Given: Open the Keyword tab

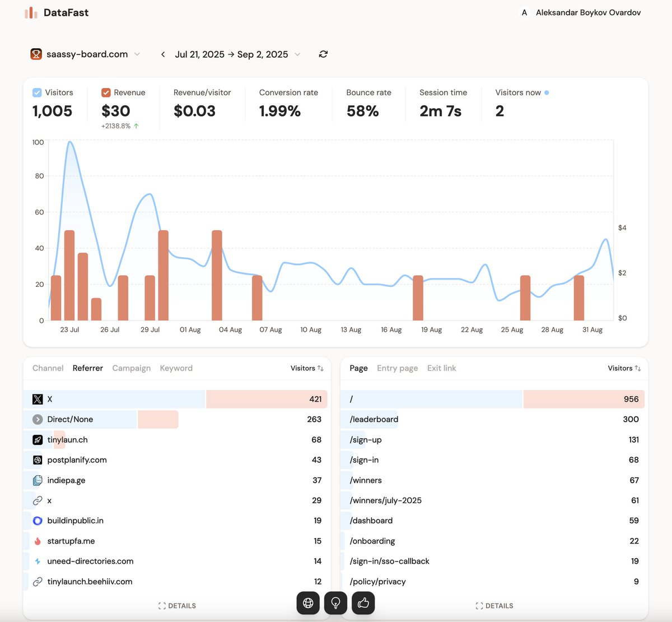Looking at the screenshot, I should [x=176, y=368].
